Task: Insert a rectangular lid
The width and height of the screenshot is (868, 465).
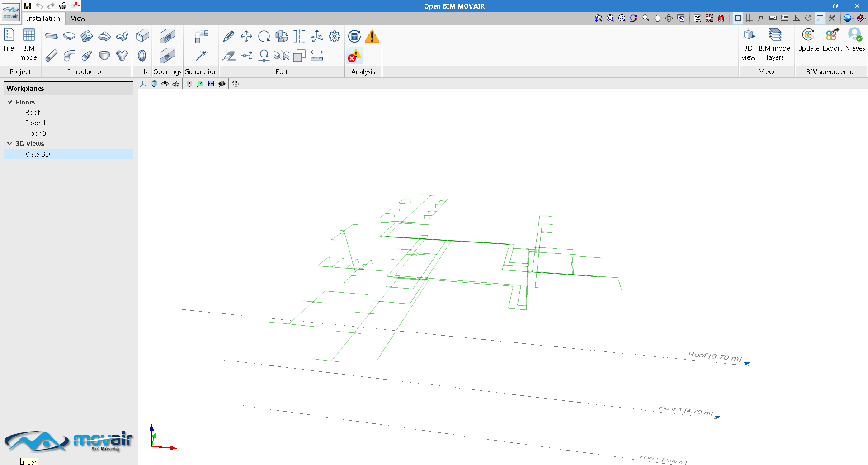Action: [142, 36]
